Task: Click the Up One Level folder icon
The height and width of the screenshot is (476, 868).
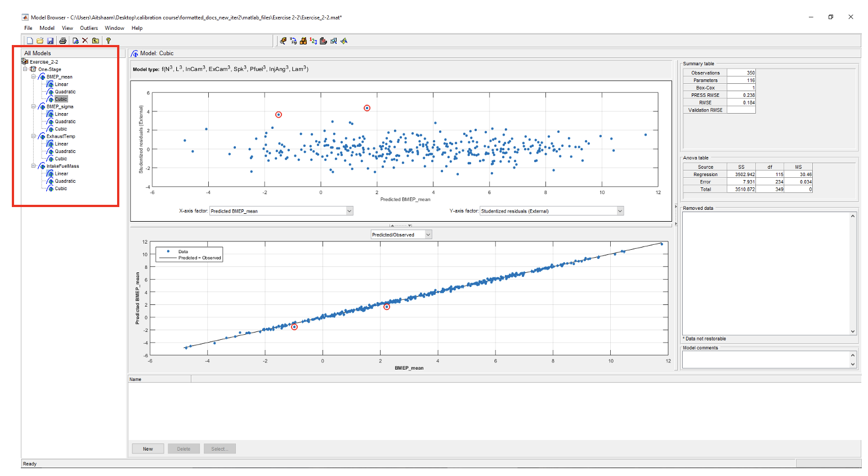Action: tap(96, 41)
